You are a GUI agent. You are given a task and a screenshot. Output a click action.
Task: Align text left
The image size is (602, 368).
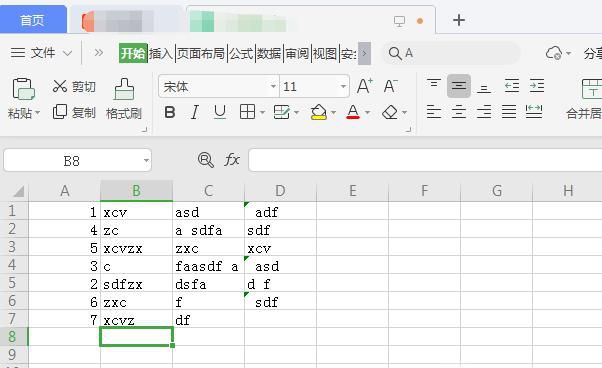tap(434, 112)
